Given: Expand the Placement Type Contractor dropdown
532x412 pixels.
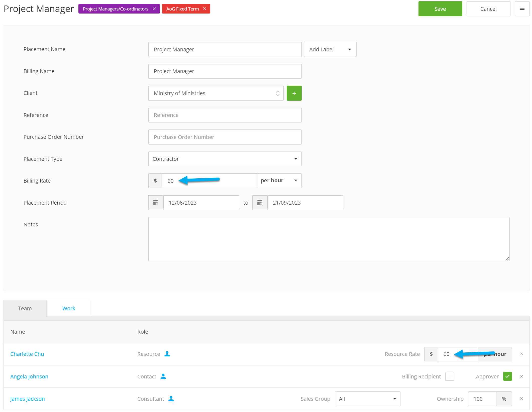Looking at the screenshot, I should click(225, 159).
